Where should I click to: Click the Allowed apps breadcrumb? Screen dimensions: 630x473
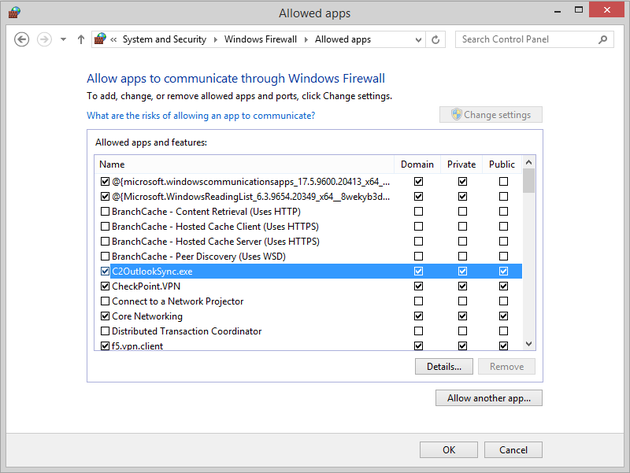pos(343,39)
